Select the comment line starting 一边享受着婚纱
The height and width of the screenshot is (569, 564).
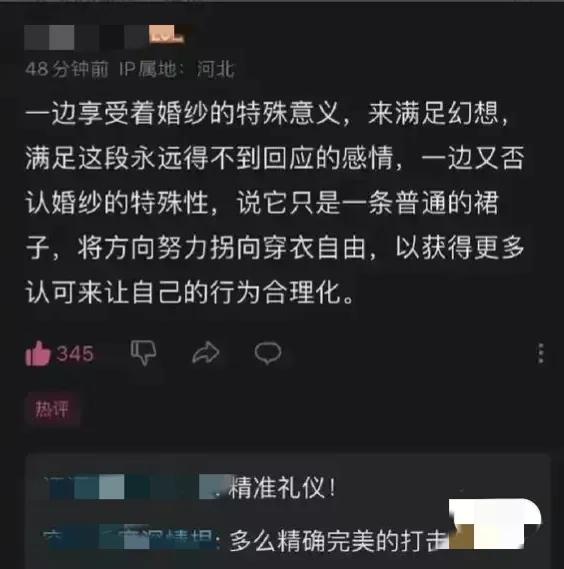(x=268, y=114)
